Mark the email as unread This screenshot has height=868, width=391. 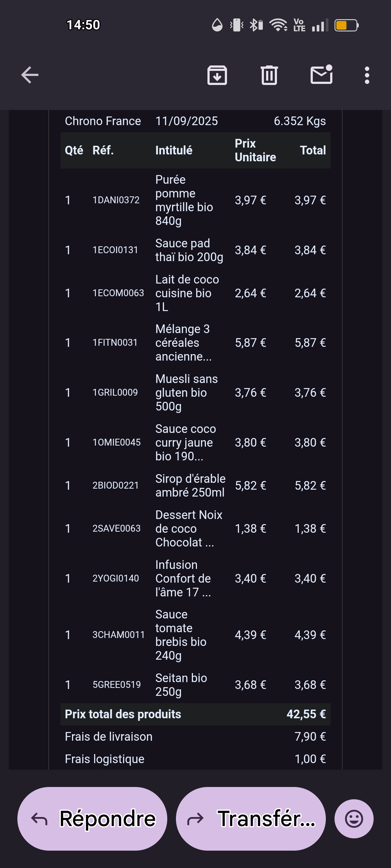321,75
